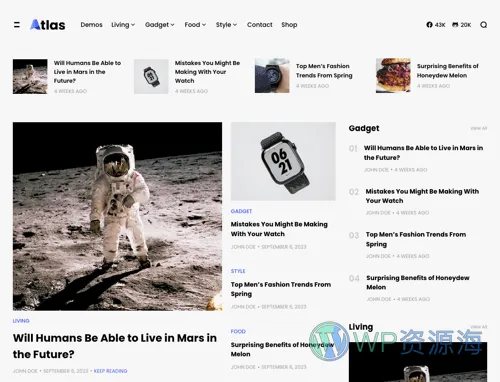
Task: Open middle column 'Mistakes You Might Be Making' title
Action: (279, 229)
